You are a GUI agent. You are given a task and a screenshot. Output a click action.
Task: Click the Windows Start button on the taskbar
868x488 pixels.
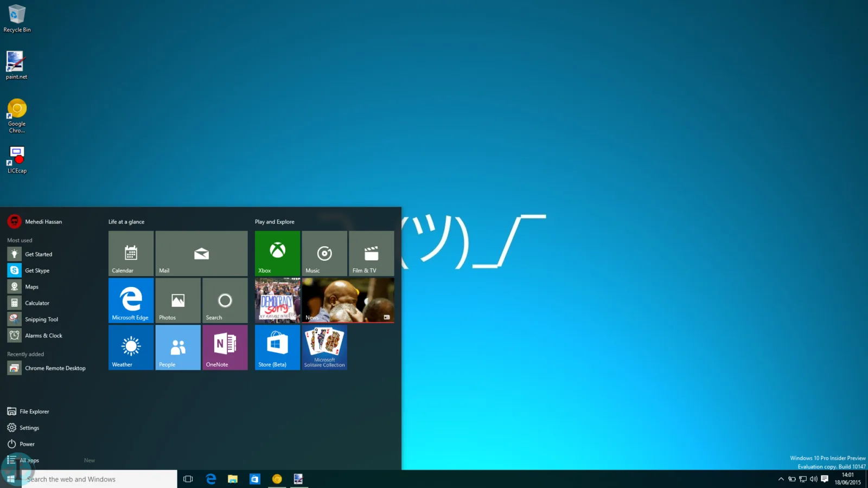[x=11, y=479]
